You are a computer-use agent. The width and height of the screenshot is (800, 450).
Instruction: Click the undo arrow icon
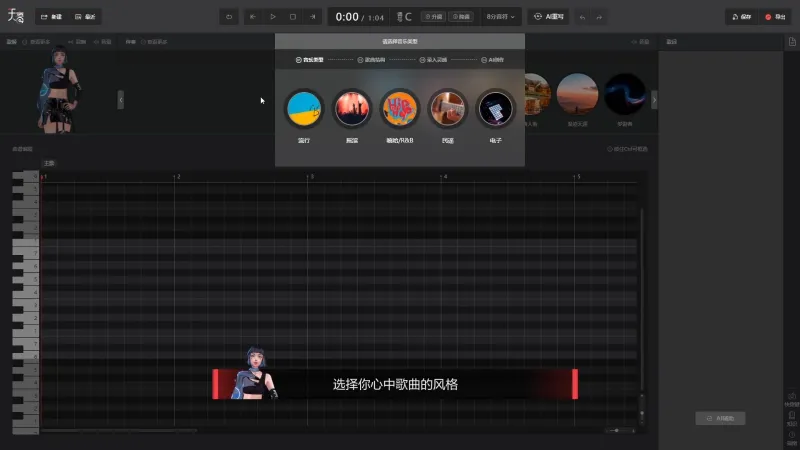(582, 17)
